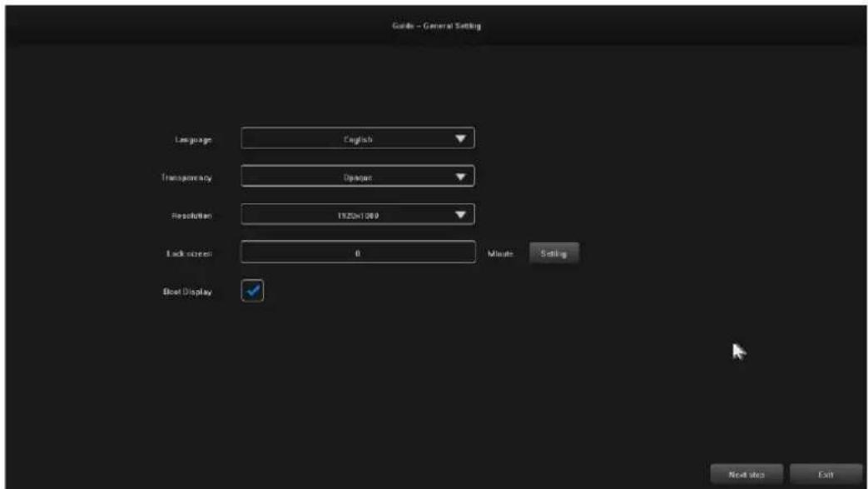Click the Transparency label text
Viewport: 868px width, 489px height.
186,177
